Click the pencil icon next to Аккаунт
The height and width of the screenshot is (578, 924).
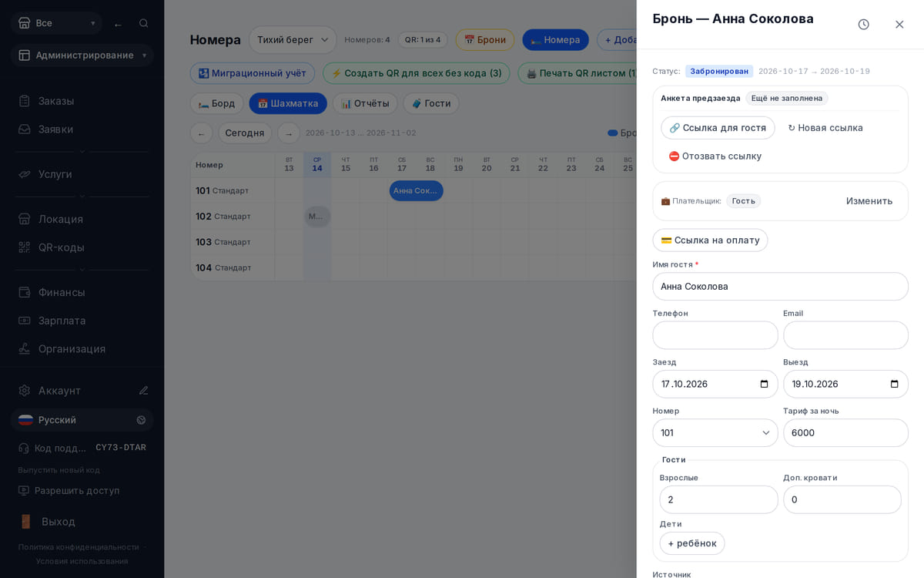point(143,391)
